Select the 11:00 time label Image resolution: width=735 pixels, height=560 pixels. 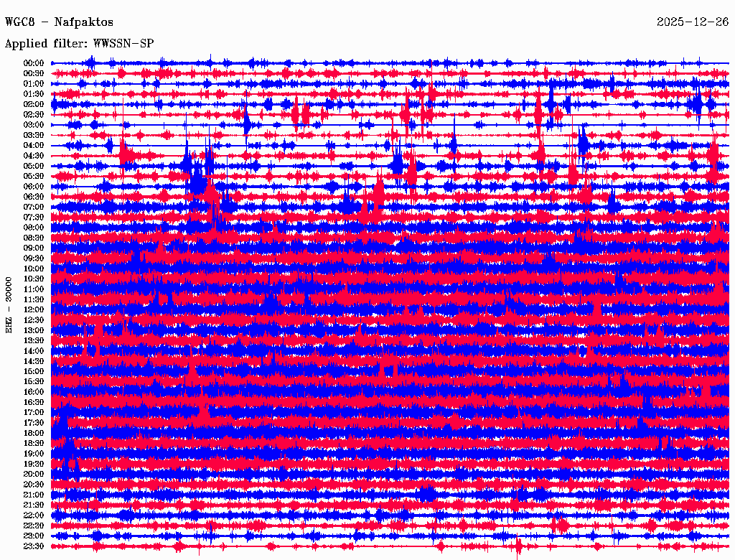click(x=34, y=289)
